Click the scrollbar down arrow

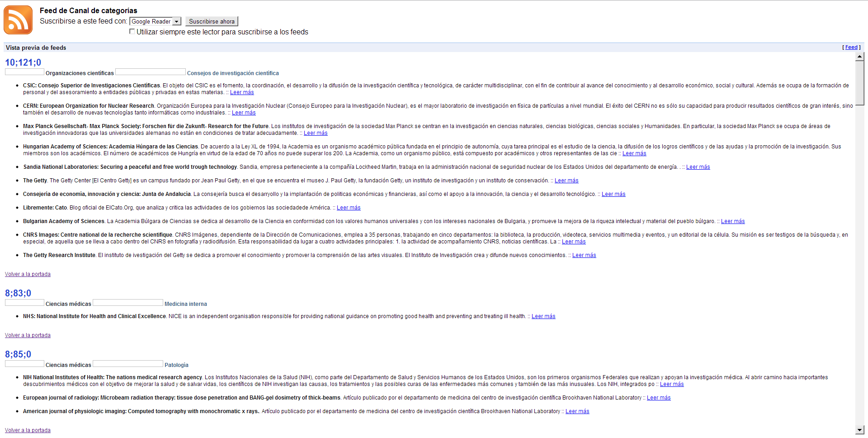tap(859, 430)
